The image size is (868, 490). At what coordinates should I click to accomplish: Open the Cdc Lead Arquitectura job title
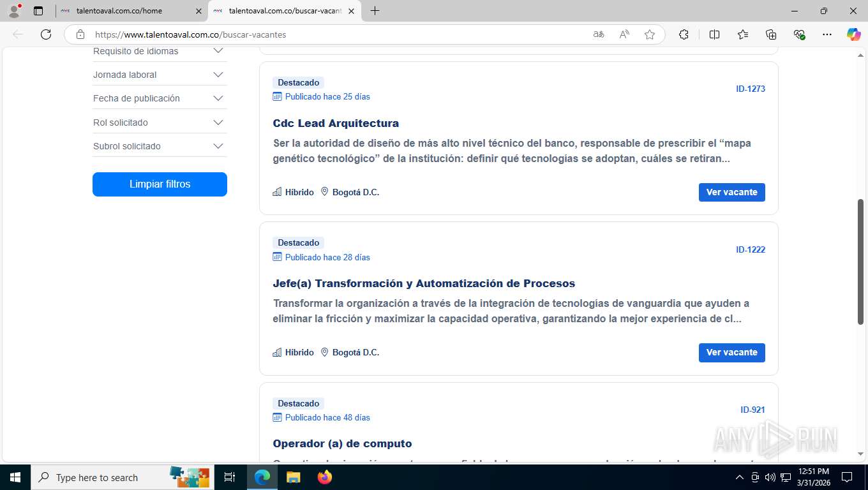336,123
